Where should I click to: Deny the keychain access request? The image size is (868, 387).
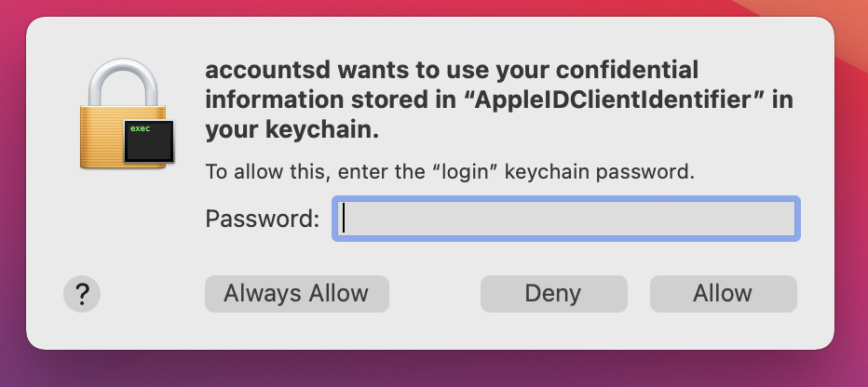coord(552,294)
